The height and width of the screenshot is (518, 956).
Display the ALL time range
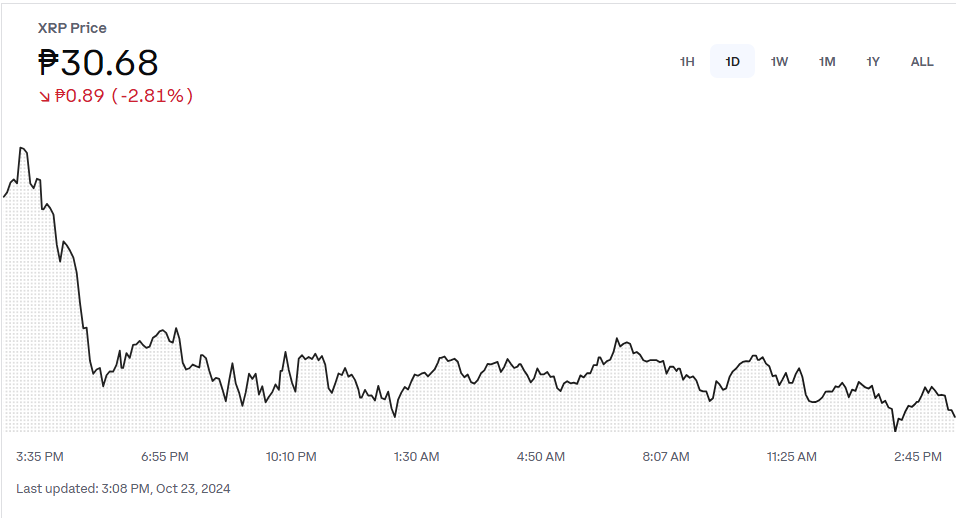pyautogui.click(x=922, y=62)
